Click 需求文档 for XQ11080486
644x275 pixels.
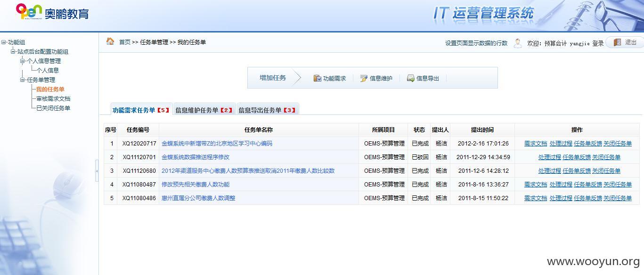coord(536,198)
